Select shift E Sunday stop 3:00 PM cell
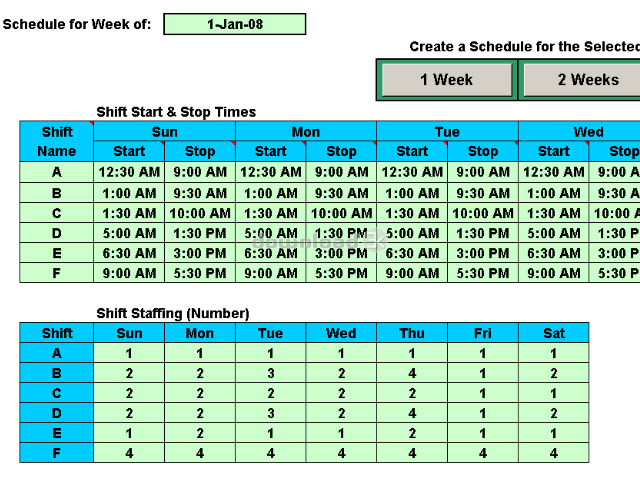640x480 pixels. point(200,253)
